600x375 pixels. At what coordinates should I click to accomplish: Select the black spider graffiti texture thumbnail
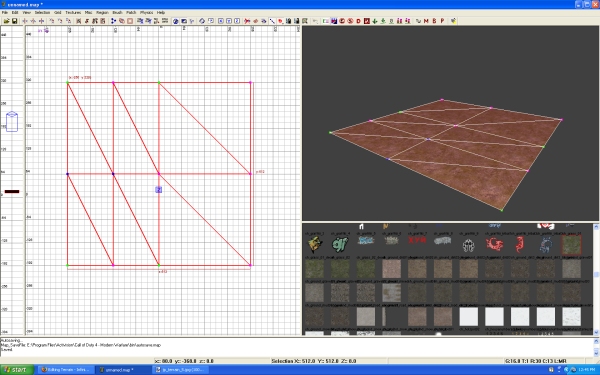468,245
